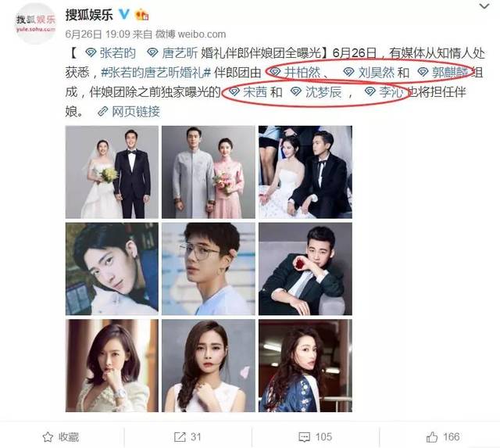This screenshot has height=448, width=500.
Task: Click the 井柏然 tagged name
Action: point(295,73)
